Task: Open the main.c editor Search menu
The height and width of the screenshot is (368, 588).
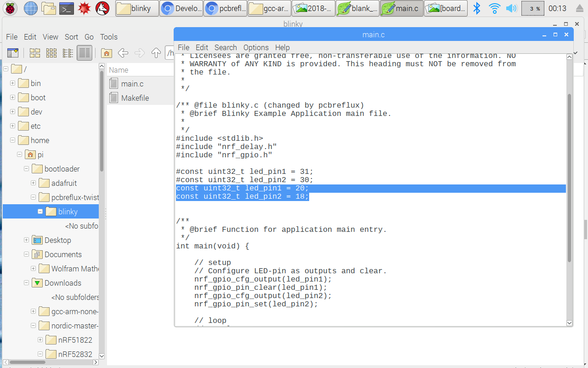Action: coord(226,47)
